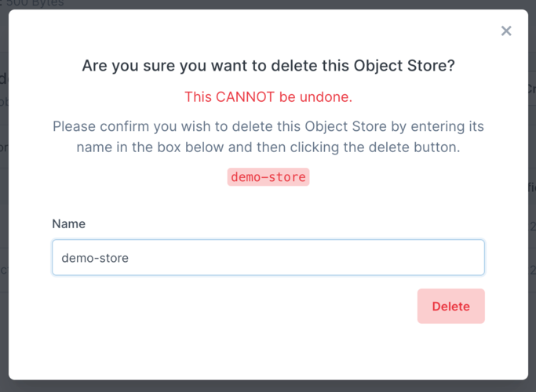Click the dimmed backdrop below the dialog
Image resolution: width=536 pixels, height=392 pixels.
(x=268, y=387)
